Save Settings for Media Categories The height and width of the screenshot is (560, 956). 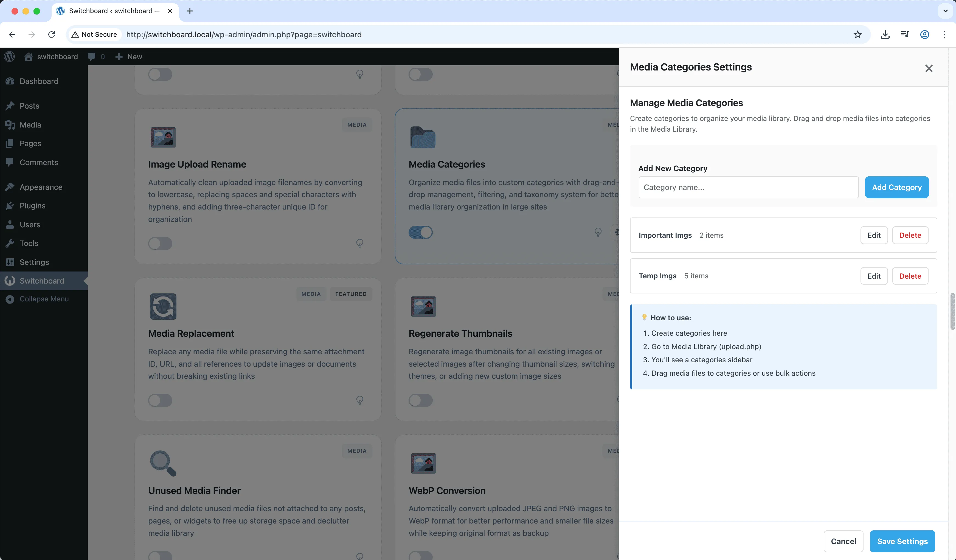click(902, 541)
